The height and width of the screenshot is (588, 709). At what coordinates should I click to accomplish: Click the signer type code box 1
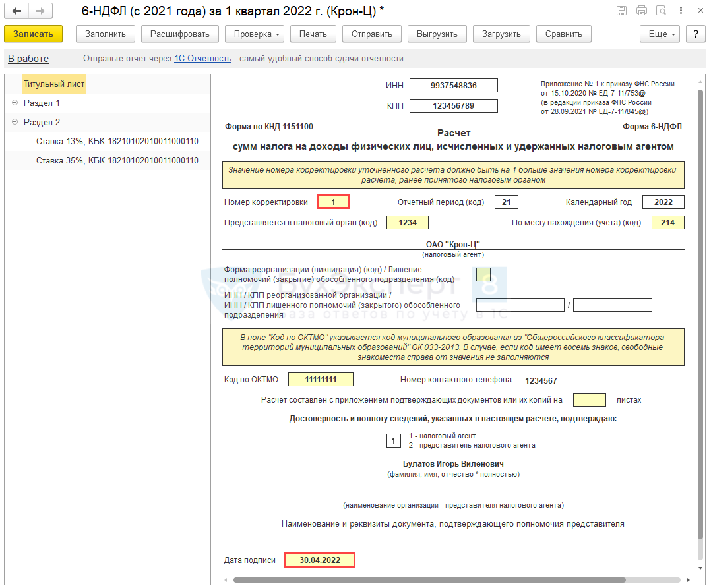(x=393, y=440)
